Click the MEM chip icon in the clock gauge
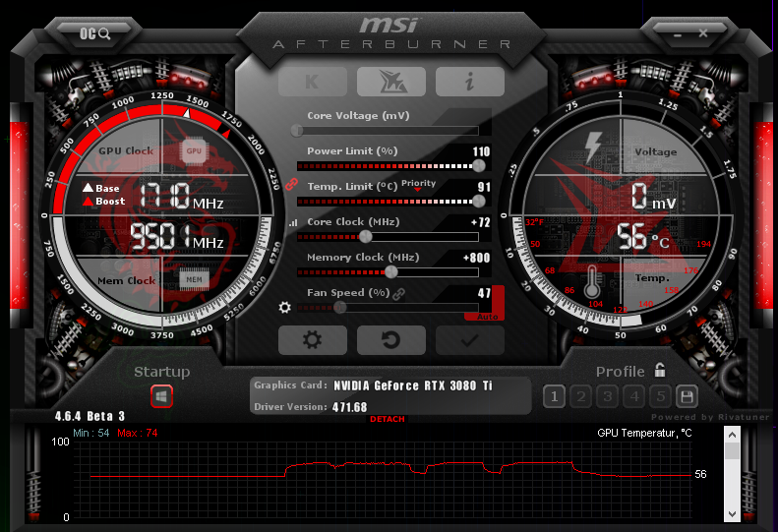This screenshot has height=532, width=778. tap(194, 280)
